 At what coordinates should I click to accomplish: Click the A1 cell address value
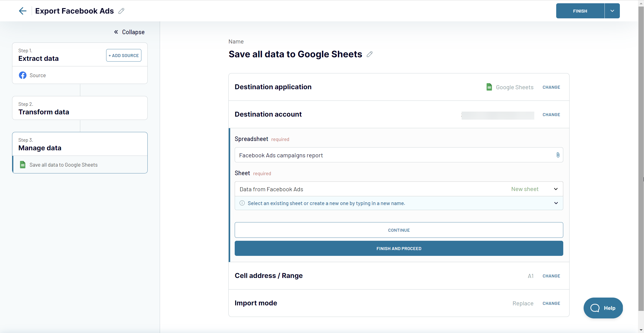(531, 276)
